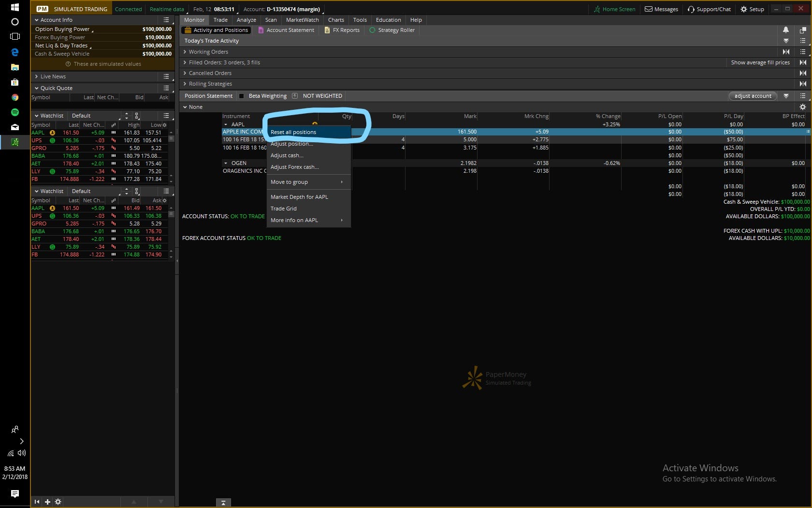812x508 pixels.
Task: Open the Quick Quote gadget menu icon
Action: 166,88
